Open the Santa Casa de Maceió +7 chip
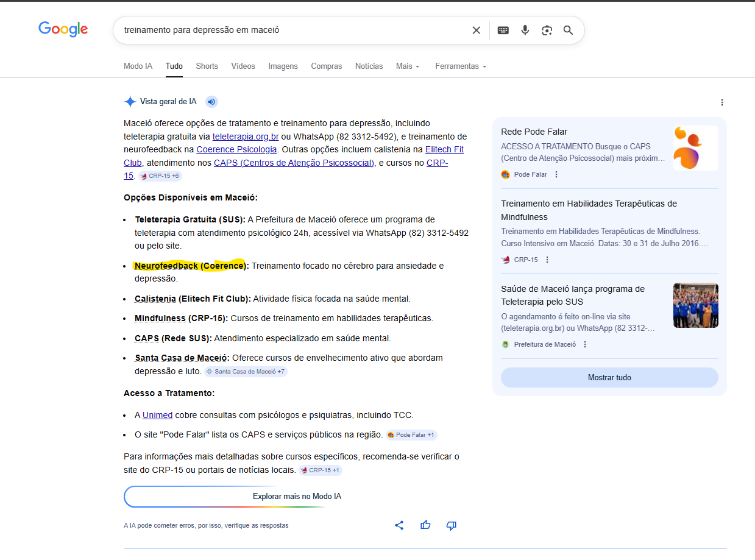The image size is (755, 560). pyautogui.click(x=246, y=371)
